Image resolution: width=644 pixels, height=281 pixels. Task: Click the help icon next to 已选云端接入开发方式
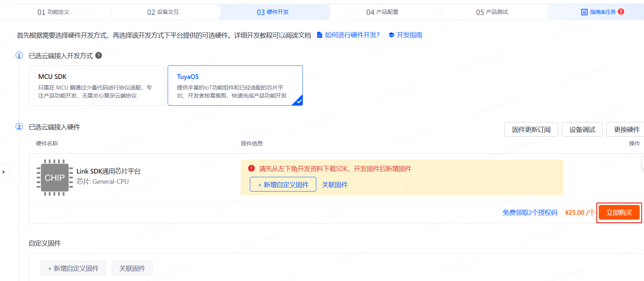(99, 55)
